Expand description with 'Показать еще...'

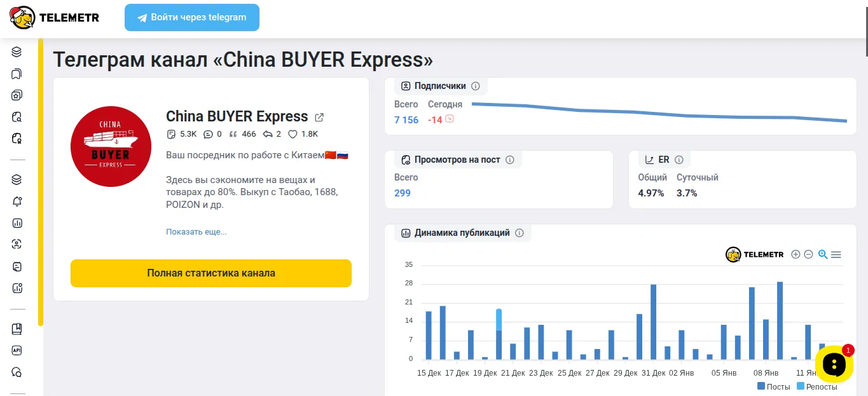(x=196, y=232)
